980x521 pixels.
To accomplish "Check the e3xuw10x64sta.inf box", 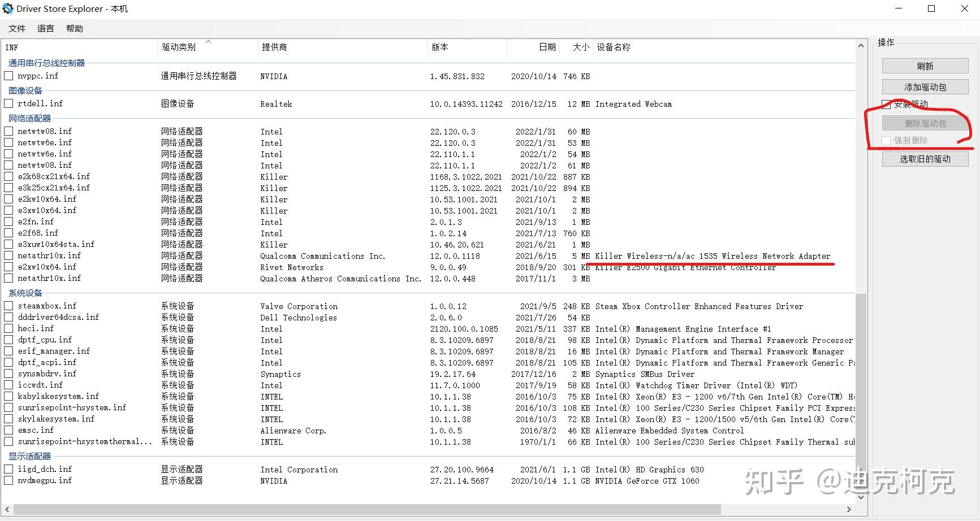I will (8, 244).
